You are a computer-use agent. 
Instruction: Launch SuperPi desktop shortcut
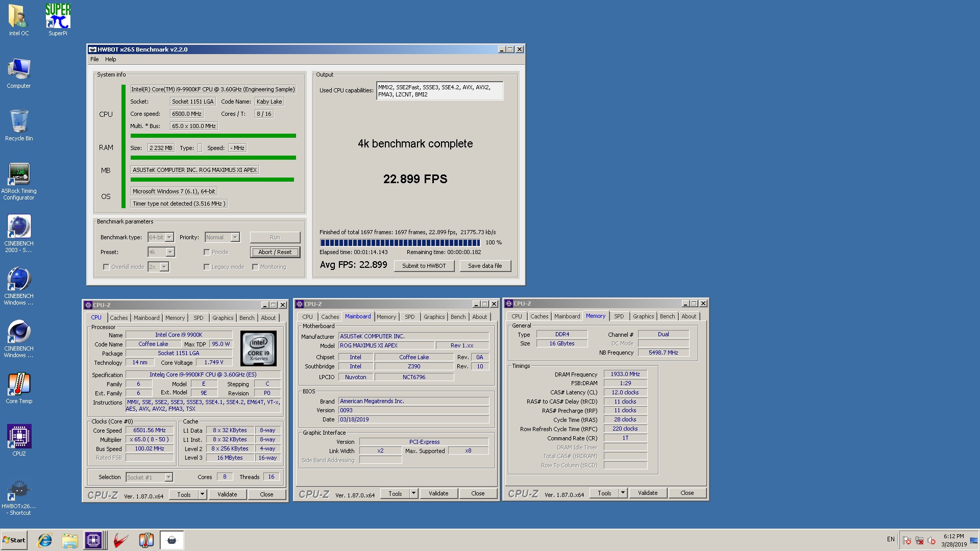pos(58,20)
